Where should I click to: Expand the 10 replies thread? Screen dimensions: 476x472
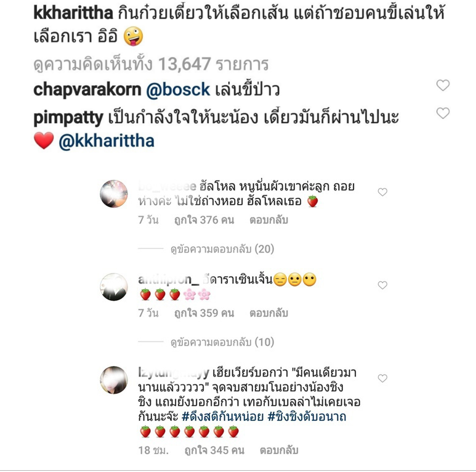[222, 342]
